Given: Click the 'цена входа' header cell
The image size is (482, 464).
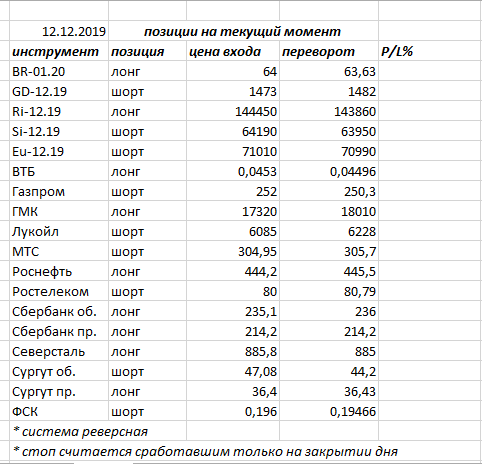Looking at the screenshot, I should click(233, 51).
